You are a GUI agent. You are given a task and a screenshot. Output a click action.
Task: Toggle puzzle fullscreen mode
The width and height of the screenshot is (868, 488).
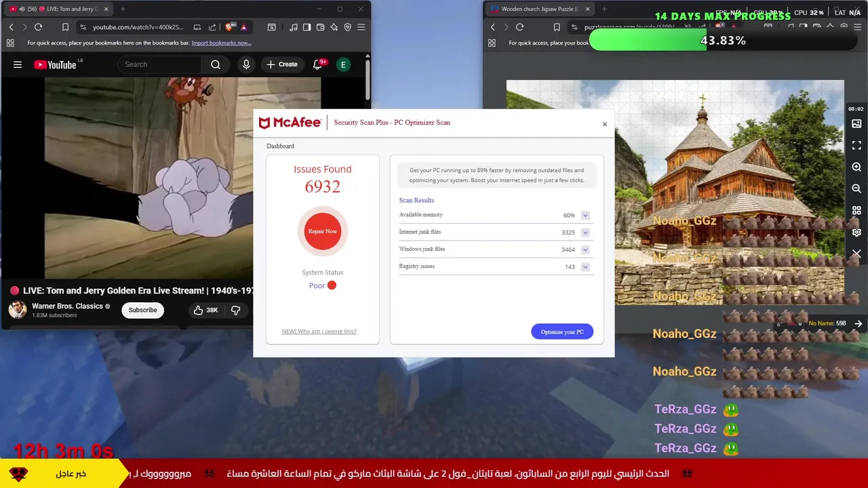point(856,145)
